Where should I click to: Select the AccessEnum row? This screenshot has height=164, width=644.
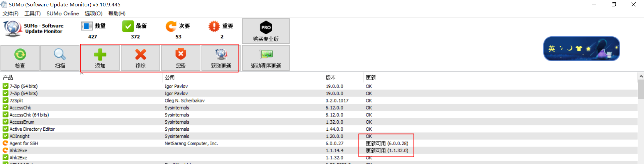pos(319,122)
